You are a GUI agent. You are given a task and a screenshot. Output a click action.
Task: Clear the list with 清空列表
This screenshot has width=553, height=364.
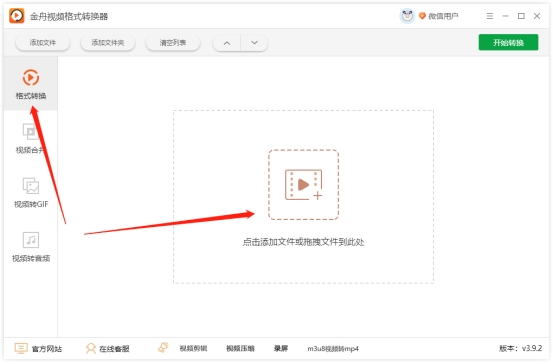[x=173, y=43]
